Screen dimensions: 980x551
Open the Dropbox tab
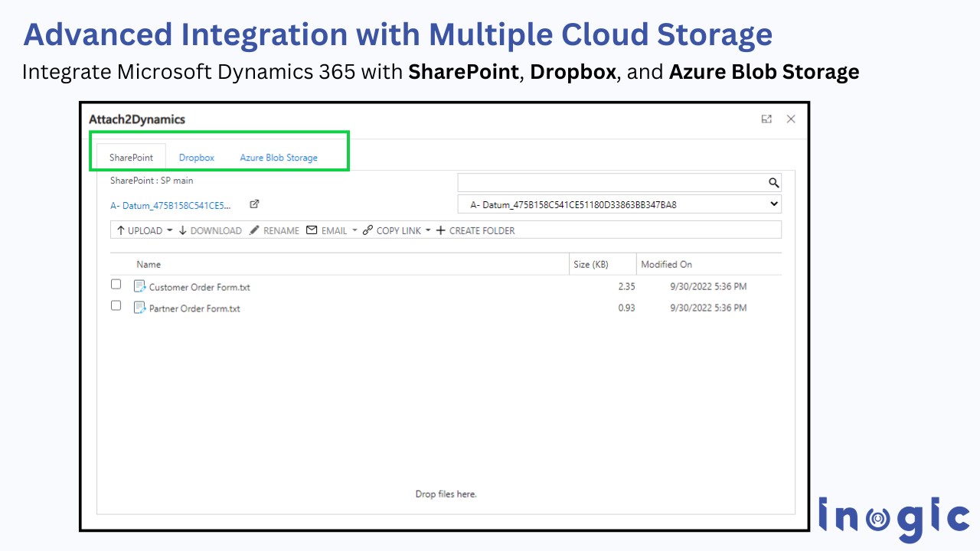[197, 158]
